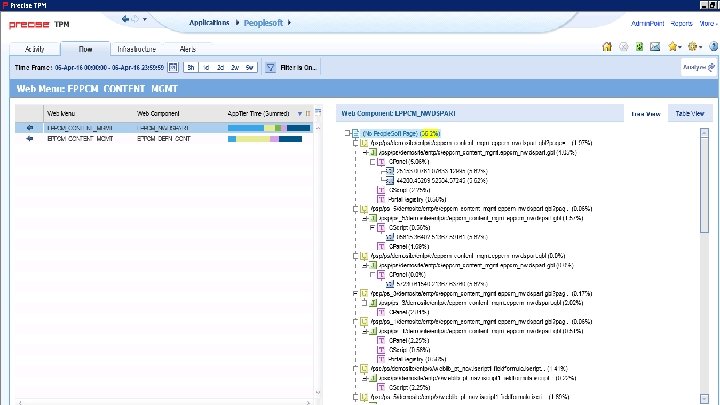Click the drill arrow on EPCM CONTENT MGMT row
This screenshot has width=720, height=405.
pos(30,138)
